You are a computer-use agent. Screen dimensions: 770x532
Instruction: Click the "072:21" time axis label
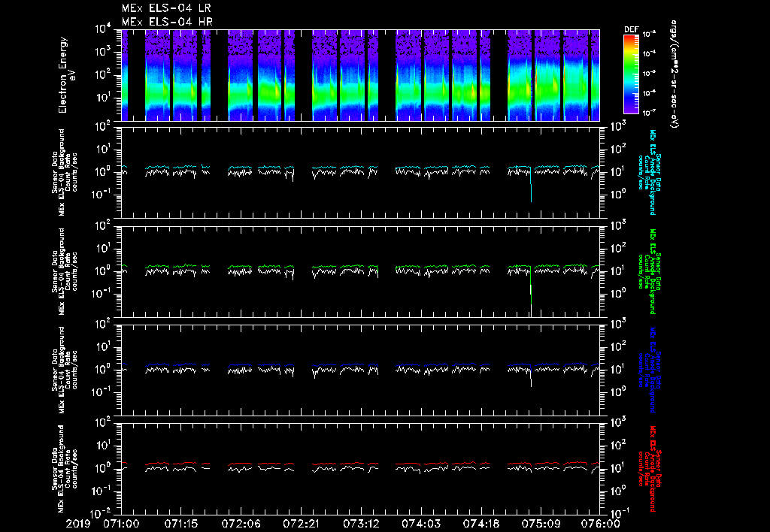[x=301, y=524]
